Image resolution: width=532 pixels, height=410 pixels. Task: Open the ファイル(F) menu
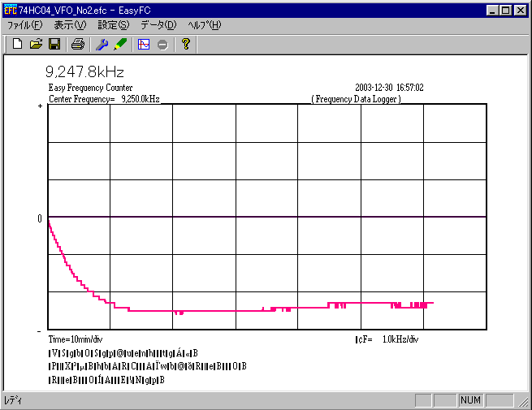coord(25,25)
